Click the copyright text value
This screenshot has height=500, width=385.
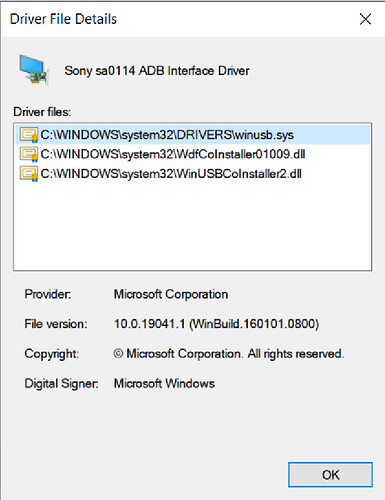(x=229, y=353)
